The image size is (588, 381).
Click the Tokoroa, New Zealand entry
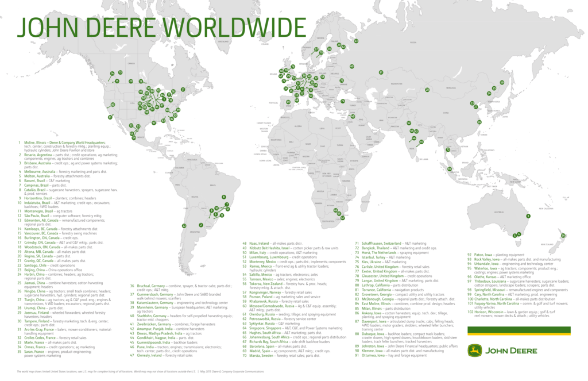(285, 286)
